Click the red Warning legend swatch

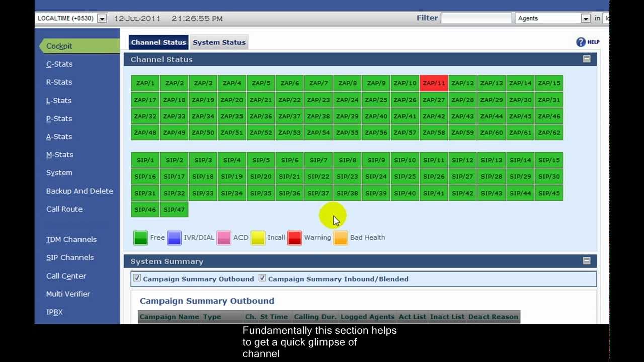295,238
